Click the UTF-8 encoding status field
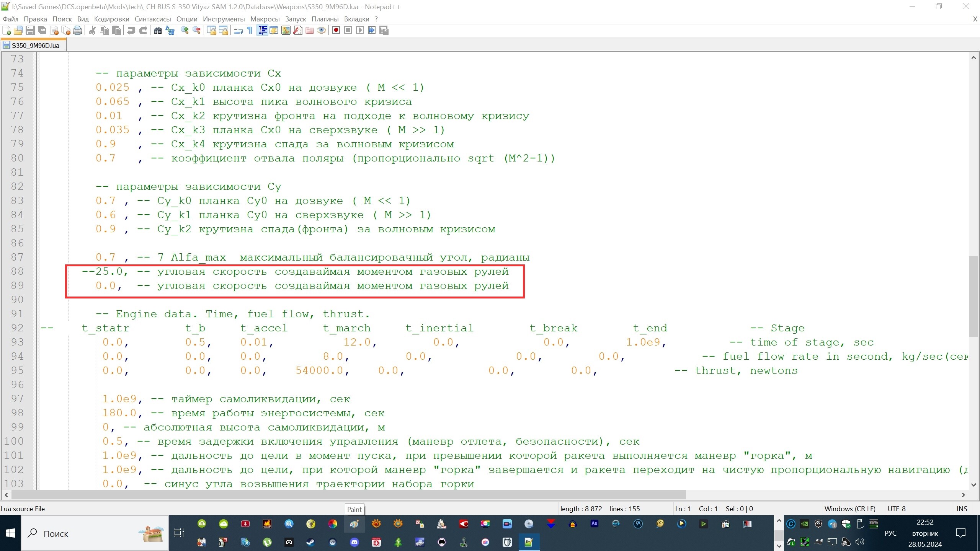This screenshot has height=551, width=980. coord(897,509)
